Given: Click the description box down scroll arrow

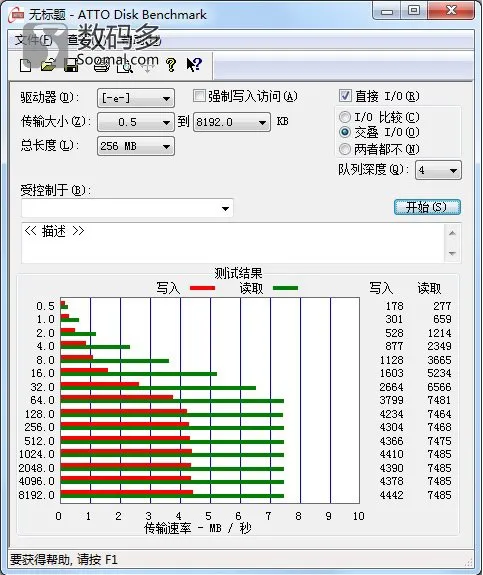Looking at the screenshot, I should coord(452,253).
